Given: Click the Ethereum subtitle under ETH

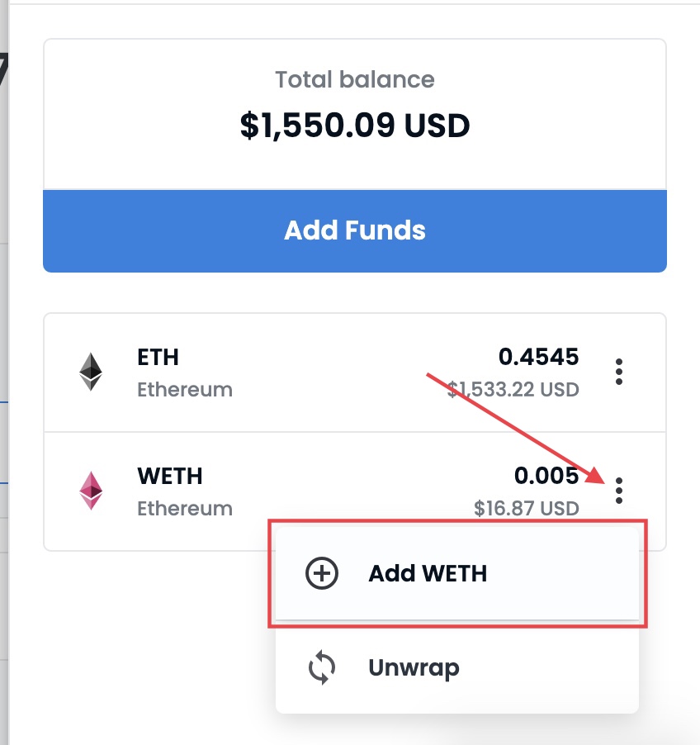Looking at the screenshot, I should pos(185,390).
